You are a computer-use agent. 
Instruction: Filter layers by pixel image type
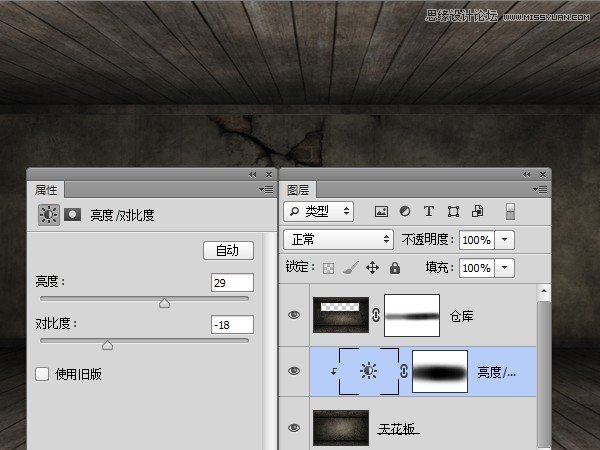point(381,211)
